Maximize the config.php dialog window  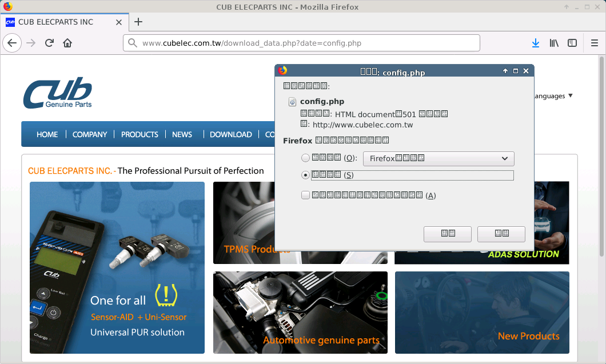(x=516, y=71)
